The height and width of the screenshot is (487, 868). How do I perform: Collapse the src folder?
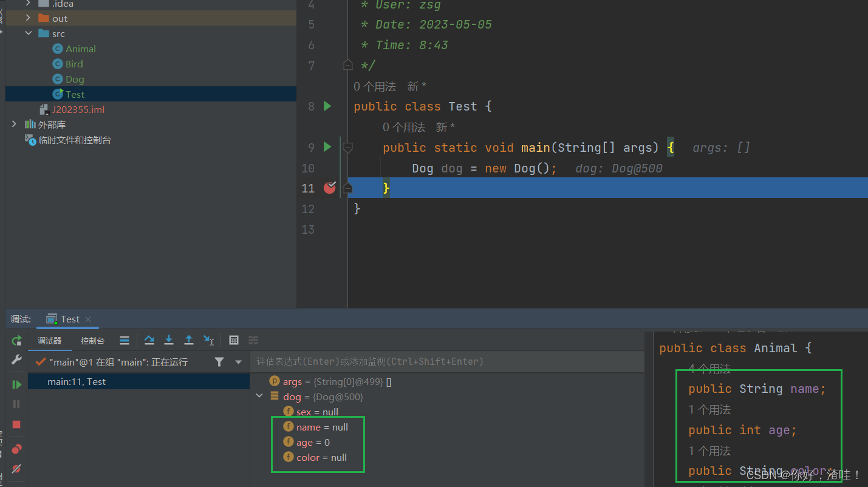29,33
